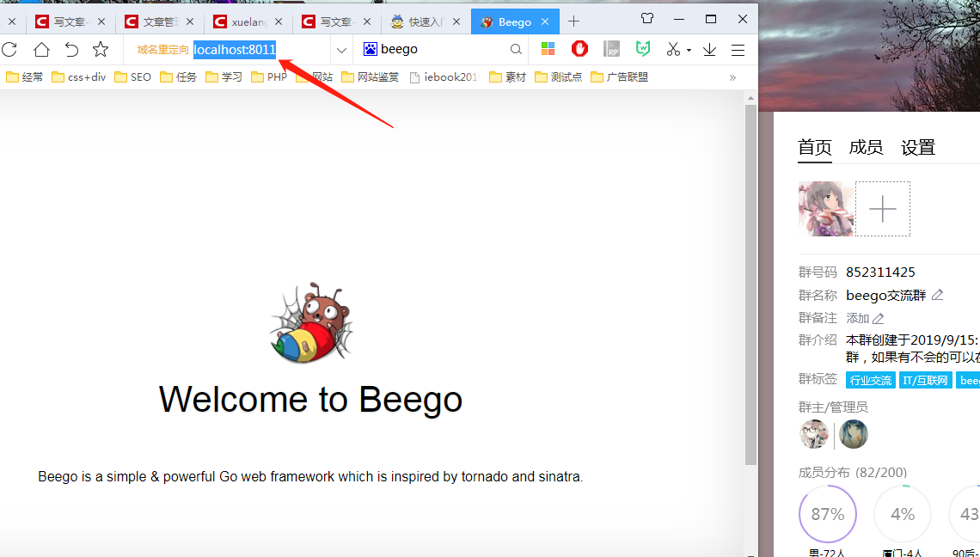Add group photo with plus box
Image resolution: width=980 pixels, height=557 pixels.
point(883,209)
